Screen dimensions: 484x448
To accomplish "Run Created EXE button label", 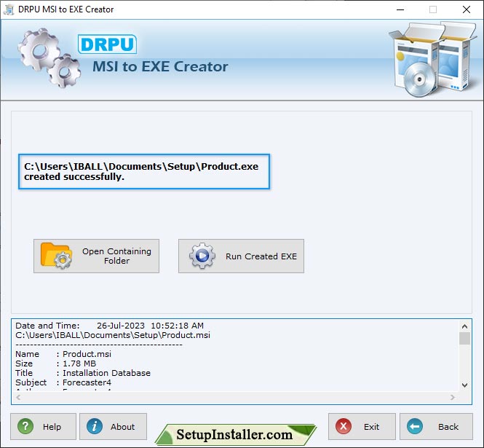I will 261,256.
